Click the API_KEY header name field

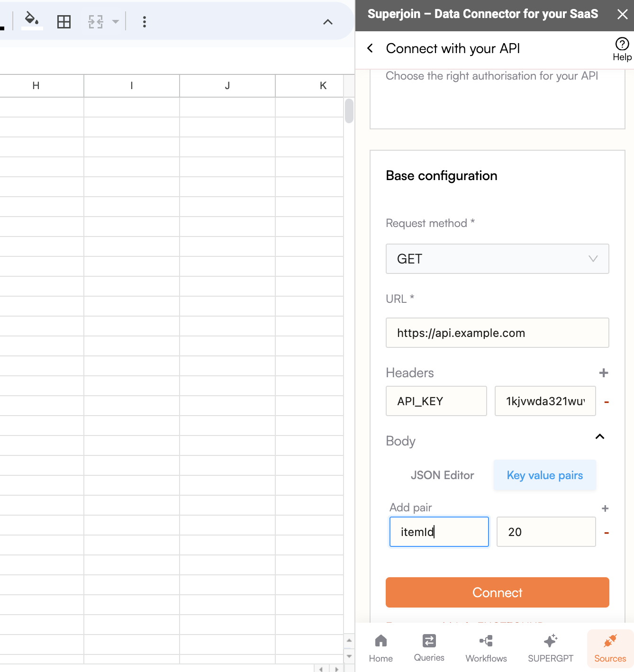436,401
